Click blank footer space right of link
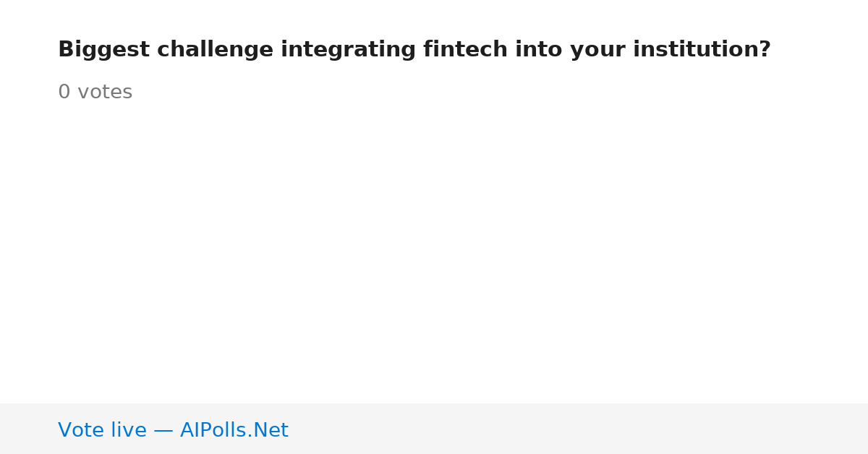The image size is (868, 454). tap(579, 429)
